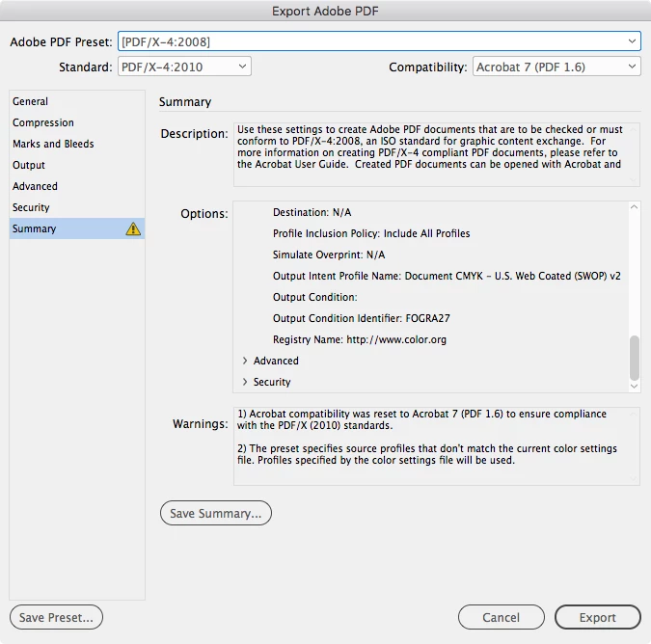Click the empty 'Output Condition:' line
651x644 pixels.
click(x=314, y=297)
